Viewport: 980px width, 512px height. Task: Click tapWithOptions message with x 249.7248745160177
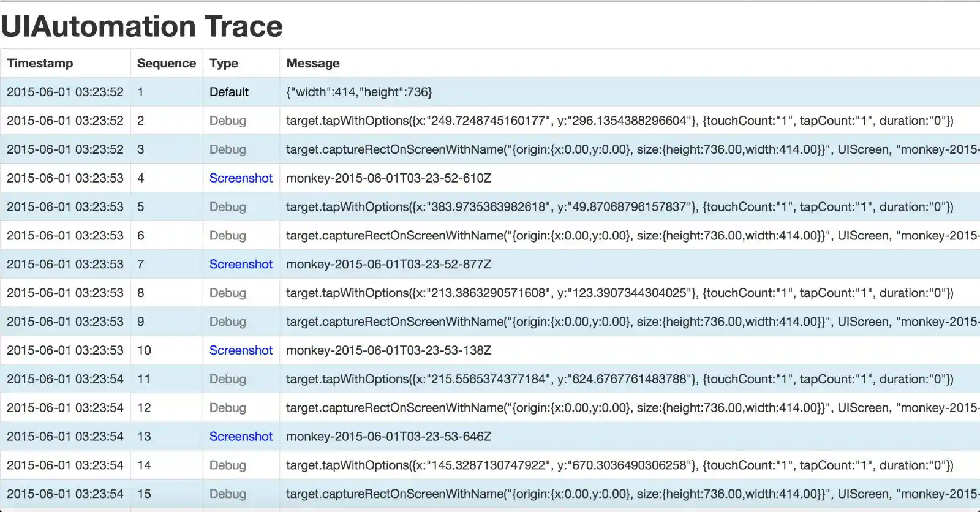(x=620, y=121)
